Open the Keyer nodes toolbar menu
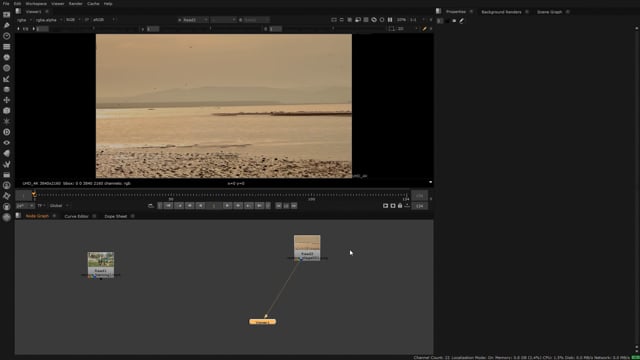 pos(7,79)
